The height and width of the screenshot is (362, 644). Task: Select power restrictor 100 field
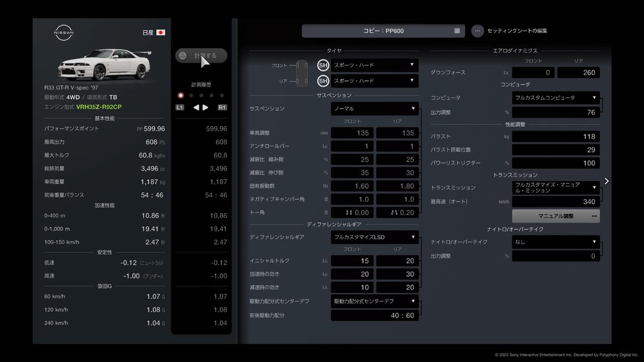pyautogui.click(x=556, y=163)
